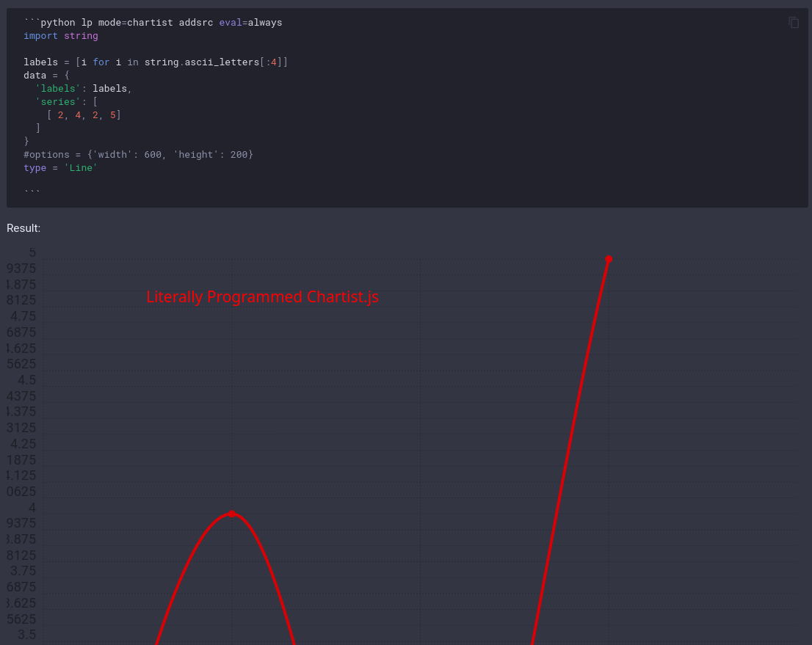Click 'eval=always' in the code header
The width and height of the screenshot is (812, 645).
250,23
